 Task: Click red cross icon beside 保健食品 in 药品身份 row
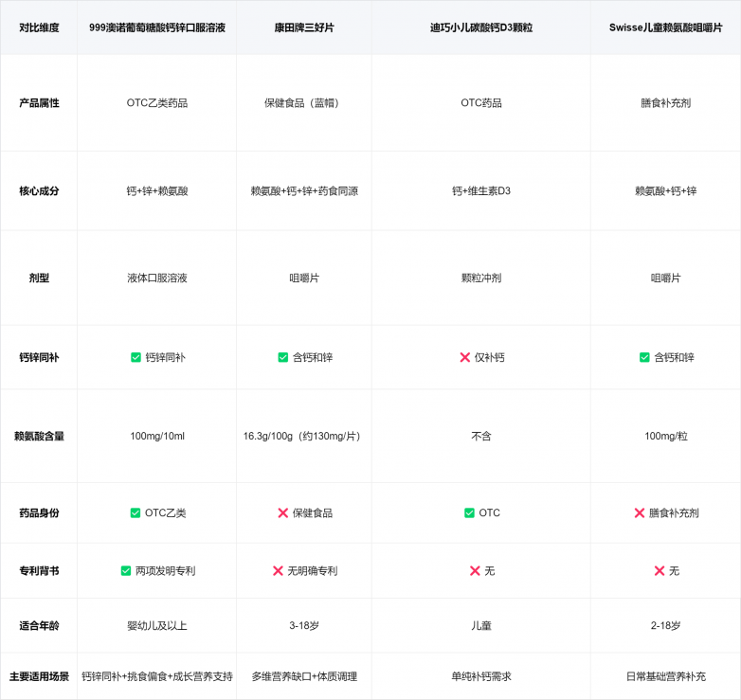point(283,513)
